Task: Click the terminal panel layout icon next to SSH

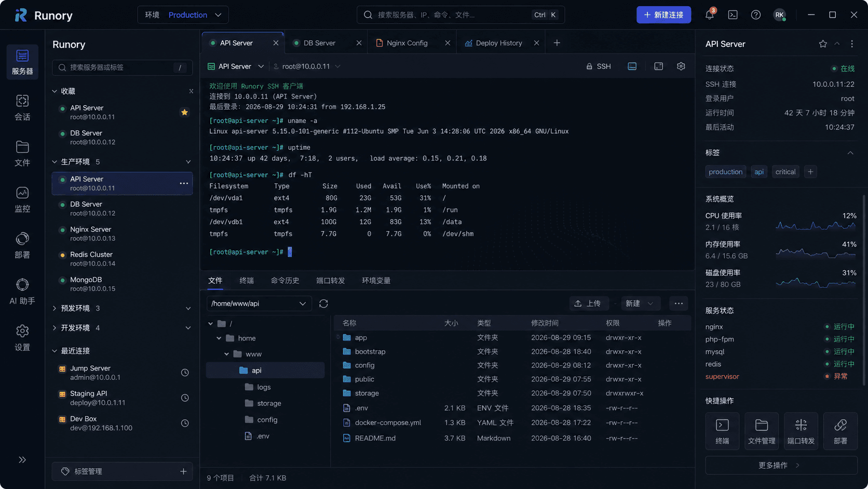Action: click(632, 67)
